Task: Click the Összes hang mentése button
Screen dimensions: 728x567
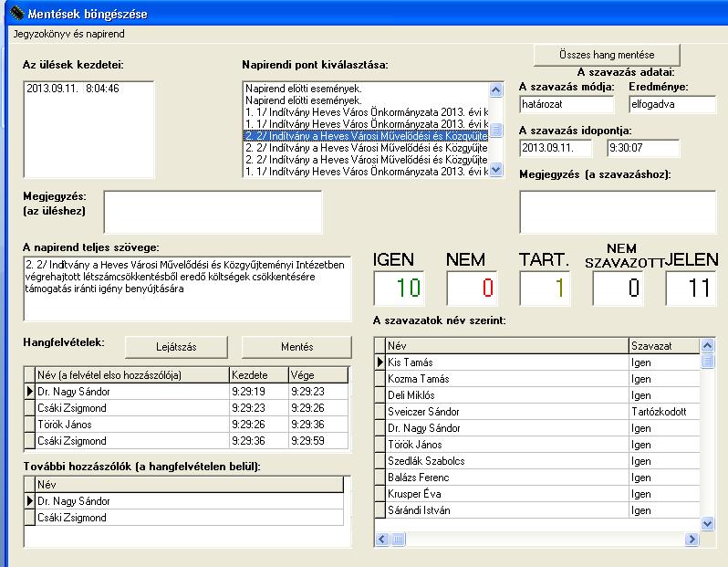Action: point(607,55)
